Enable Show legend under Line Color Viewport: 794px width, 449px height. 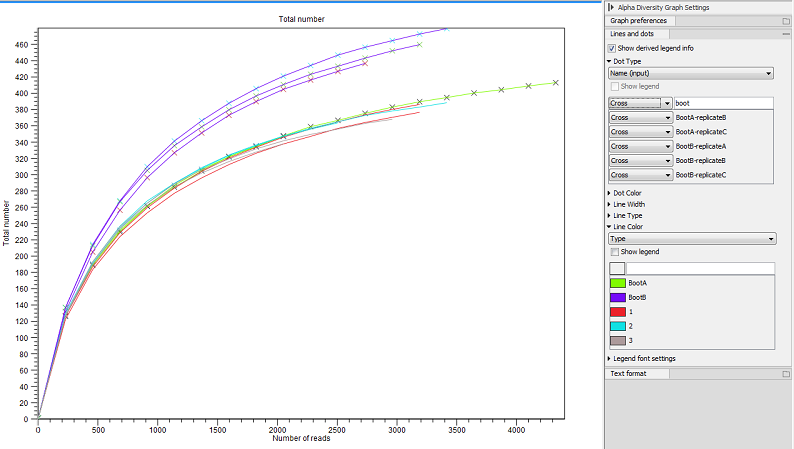click(616, 252)
